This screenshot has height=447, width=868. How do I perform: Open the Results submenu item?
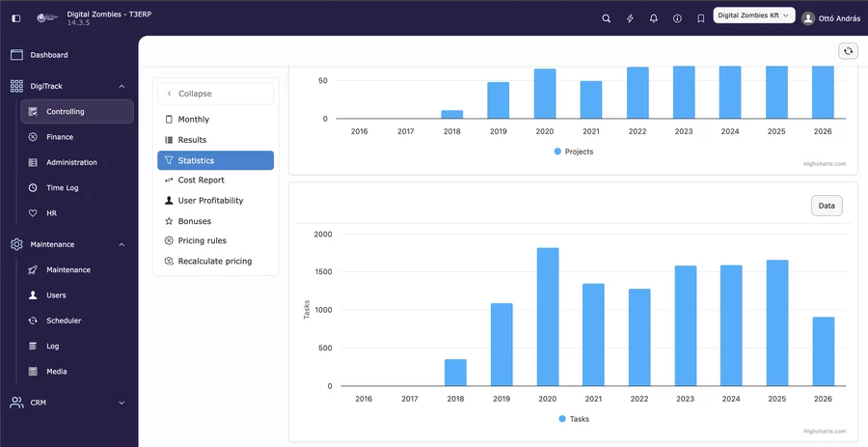[215, 140]
